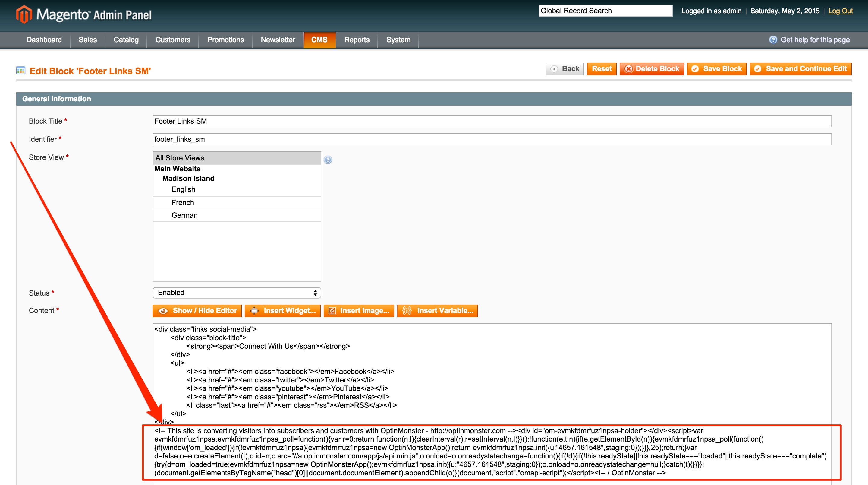Open the Reports menu

[x=357, y=40]
